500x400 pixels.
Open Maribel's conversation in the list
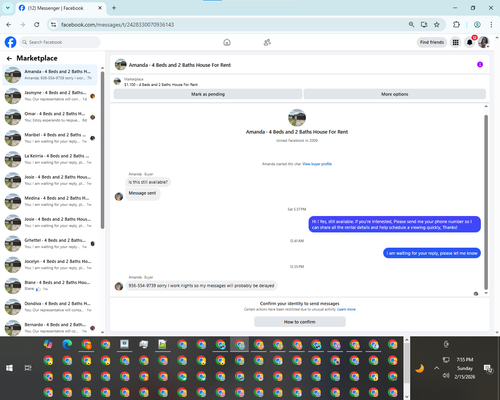[50, 138]
